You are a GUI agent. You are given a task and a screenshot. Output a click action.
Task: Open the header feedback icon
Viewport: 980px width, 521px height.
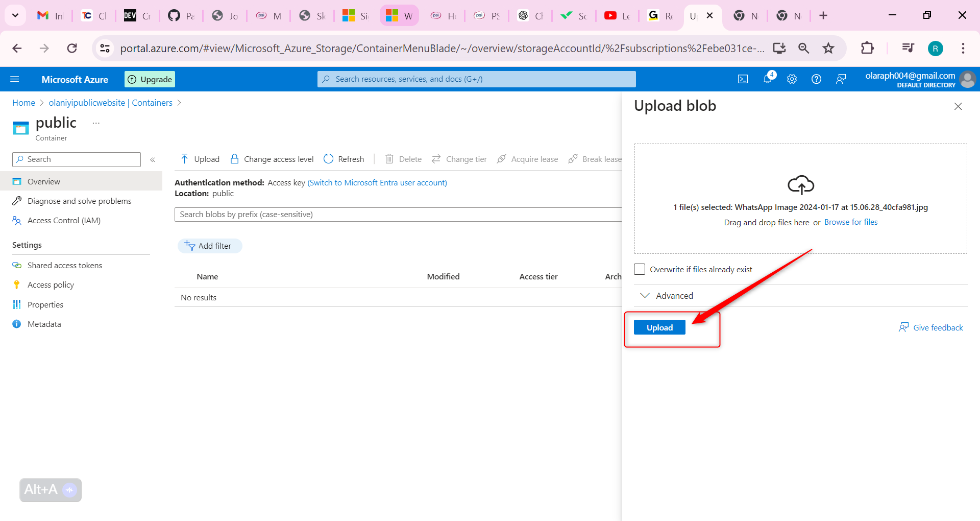(841, 79)
